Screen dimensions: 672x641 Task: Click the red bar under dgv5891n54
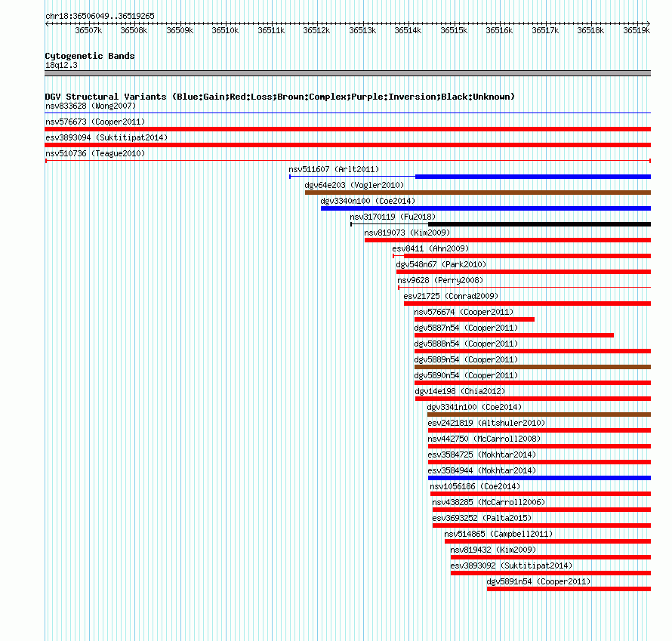click(x=569, y=589)
